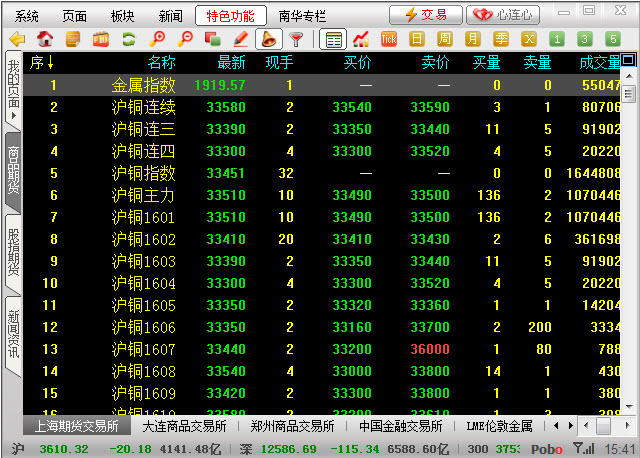Image resolution: width=640 pixels, height=458 pixels.
Task: Open the multi-window overlay icon
Action: point(213,39)
